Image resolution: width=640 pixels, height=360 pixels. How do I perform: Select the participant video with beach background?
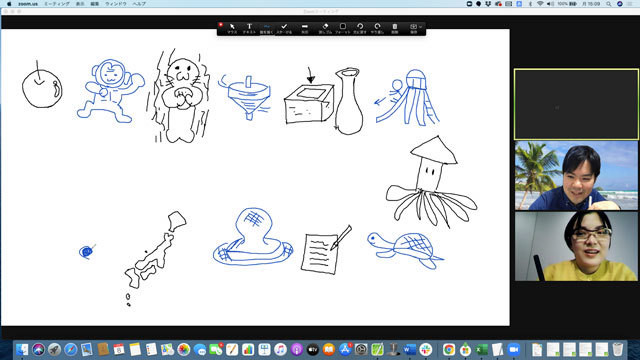pyautogui.click(x=576, y=176)
